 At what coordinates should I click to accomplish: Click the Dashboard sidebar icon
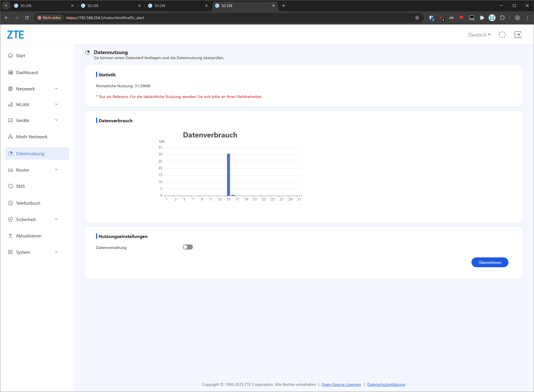point(10,72)
